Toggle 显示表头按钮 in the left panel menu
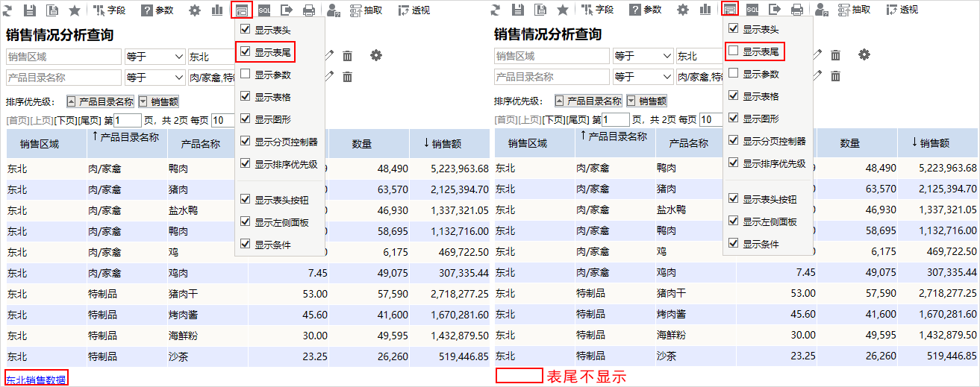Image resolution: width=980 pixels, height=387 pixels. pyautogui.click(x=245, y=199)
